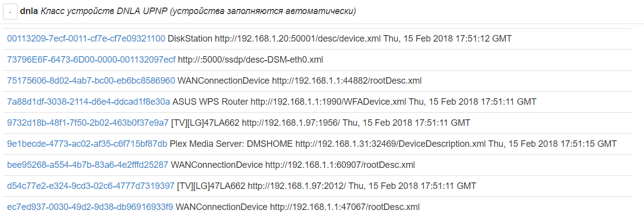The image size is (644, 221).
Task: Open the 7a88d1df-3038-2114 device link
Action: [x=88, y=102]
